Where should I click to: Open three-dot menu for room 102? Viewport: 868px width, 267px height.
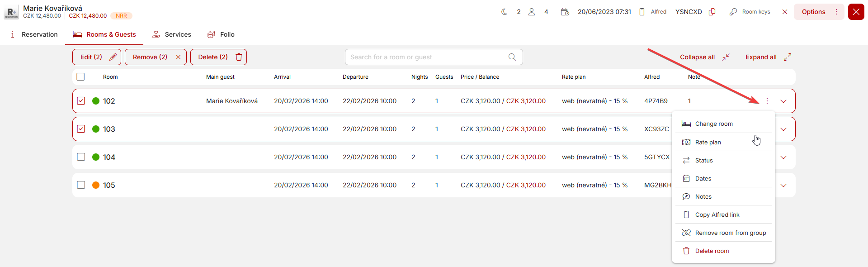coord(767,101)
